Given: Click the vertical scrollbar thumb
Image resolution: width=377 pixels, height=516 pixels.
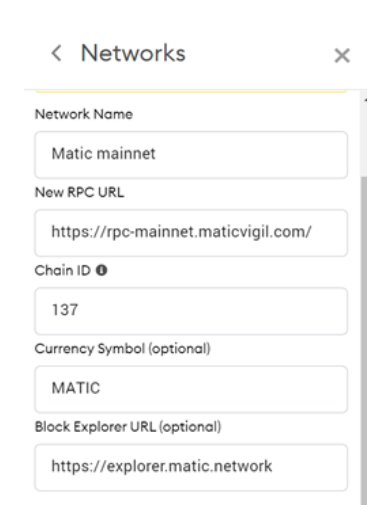Looking at the screenshot, I should click(x=364, y=340).
